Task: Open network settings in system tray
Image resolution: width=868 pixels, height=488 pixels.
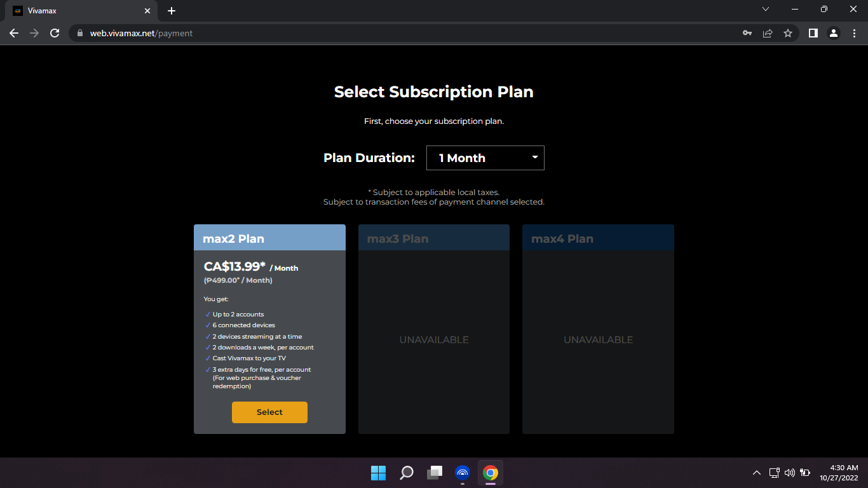Action: pyautogui.click(x=774, y=473)
